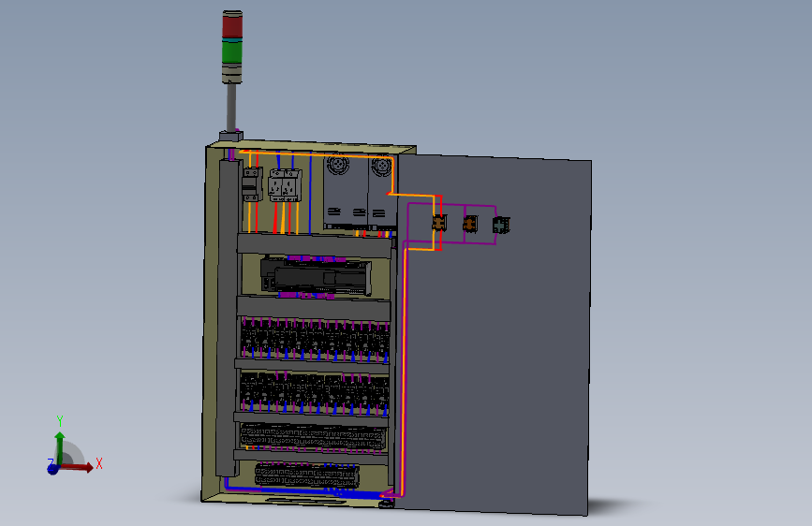Select the green lens of the signal tower
Screen dimensions: 812x526
pyautogui.click(x=232, y=51)
